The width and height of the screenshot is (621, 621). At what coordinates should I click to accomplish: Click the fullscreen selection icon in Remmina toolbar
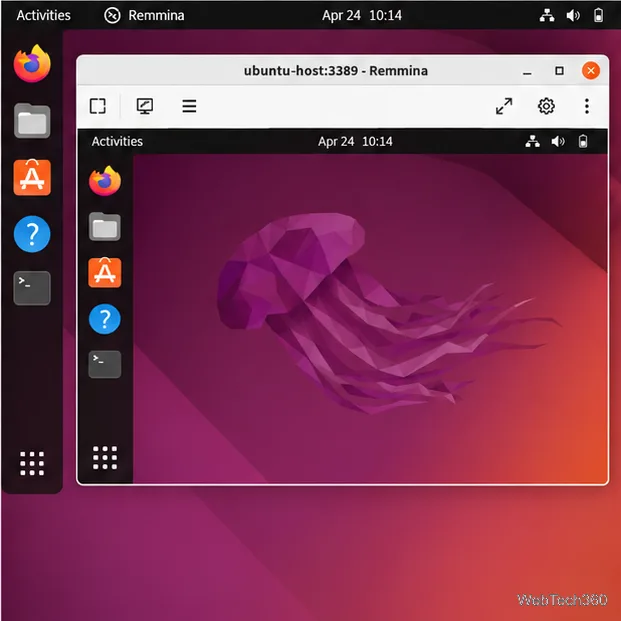tap(97, 106)
